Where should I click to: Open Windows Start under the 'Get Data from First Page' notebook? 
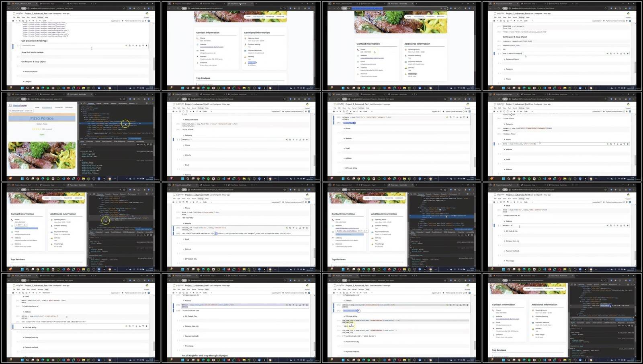pyautogui.click(x=22, y=88)
